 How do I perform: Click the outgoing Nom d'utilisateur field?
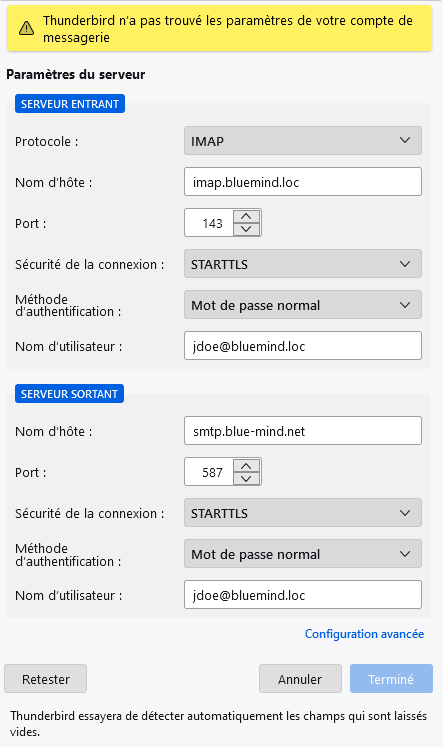click(x=303, y=595)
